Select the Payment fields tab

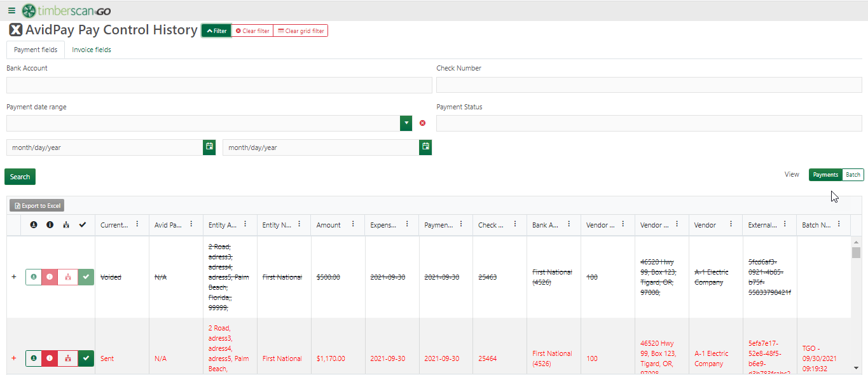(x=35, y=50)
